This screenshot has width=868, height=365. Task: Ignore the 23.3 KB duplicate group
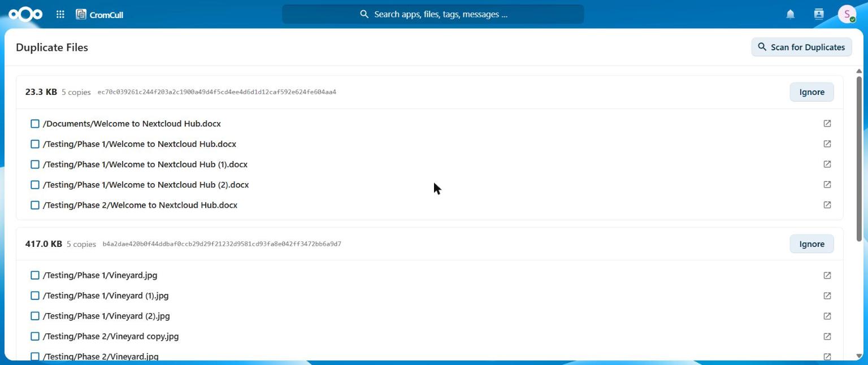[x=811, y=92]
